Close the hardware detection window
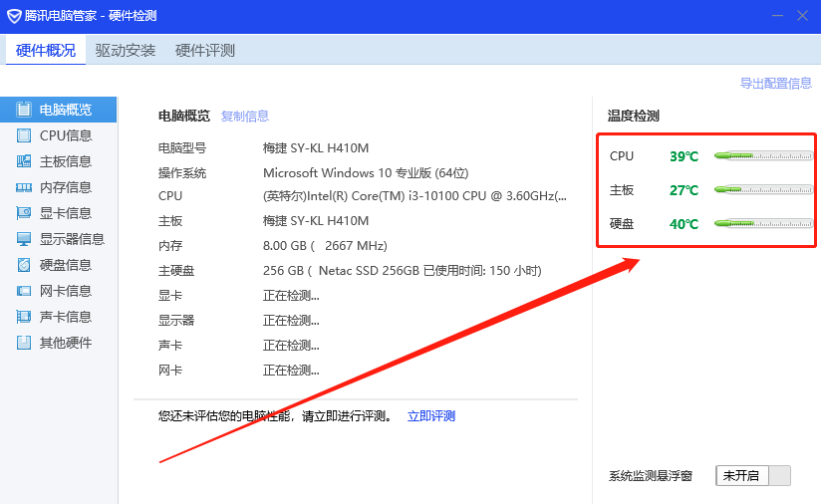The image size is (821, 504). point(802,16)
